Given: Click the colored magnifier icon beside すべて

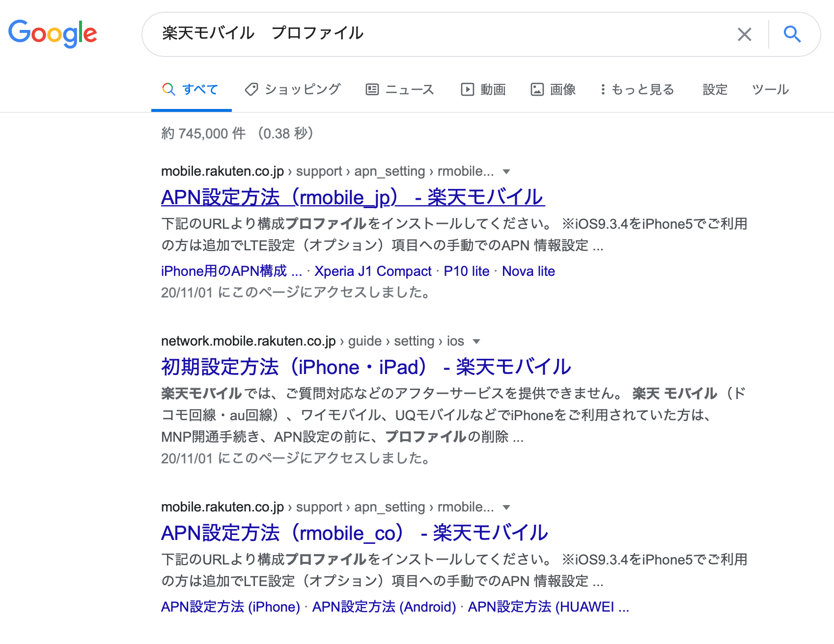Looking at the screenshot, I should point(168,89).
